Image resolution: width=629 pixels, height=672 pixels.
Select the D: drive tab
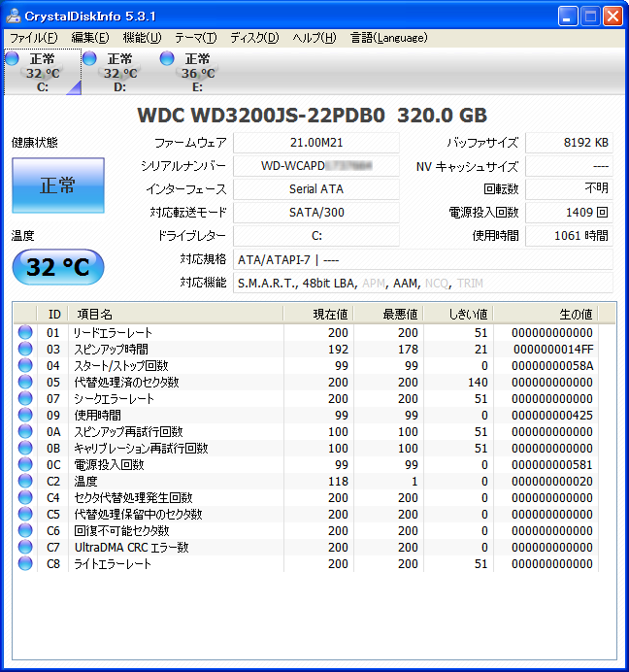(120, 72)
